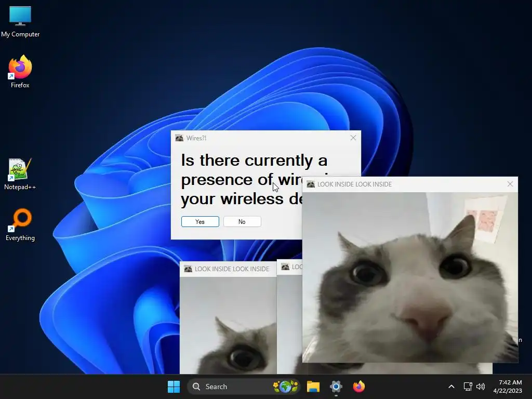532x399 pixels.
Task: Focus the bottom-left LOOK INSIDE LOOK INSIDE title bar
Action: (228, 269)
